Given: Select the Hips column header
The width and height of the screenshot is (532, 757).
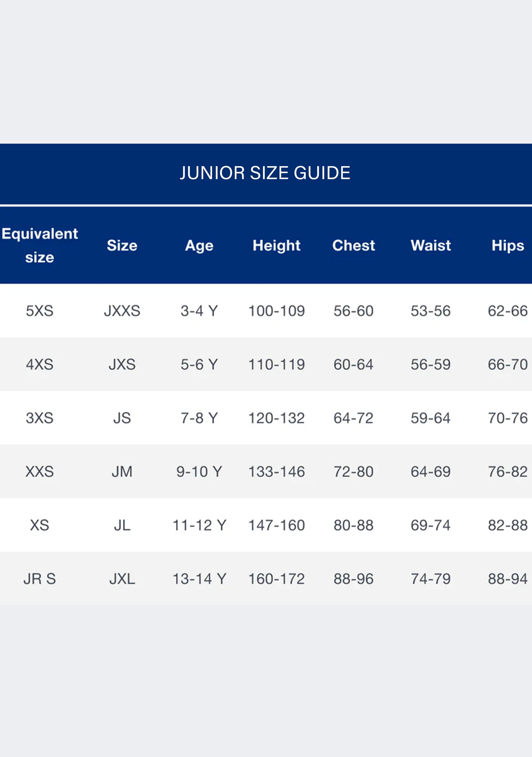Looking at the screenshot, I should pyautogui.click(x=508, y=246).
